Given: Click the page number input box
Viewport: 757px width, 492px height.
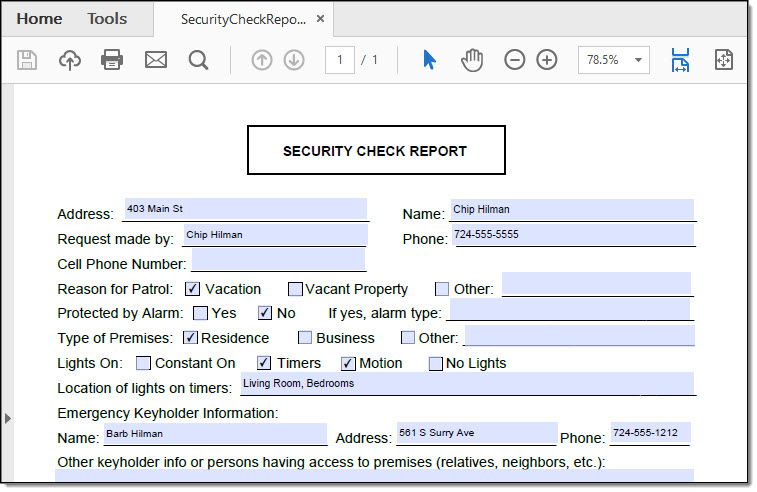Looking at the screenshot, I should tap(340, 60).
